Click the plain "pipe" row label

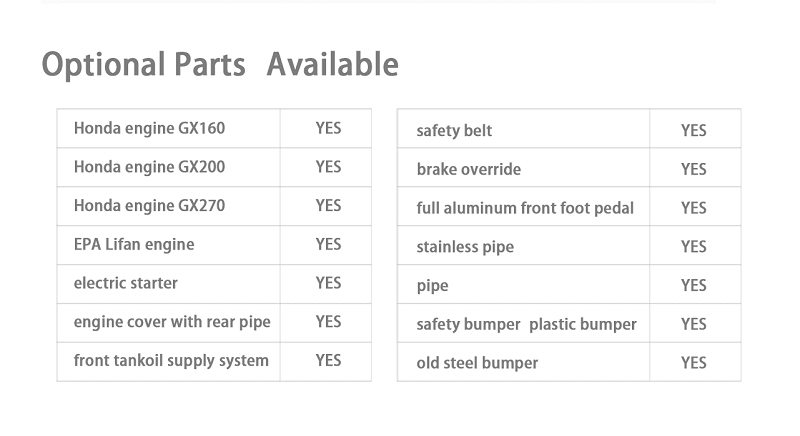click(432, 286)
